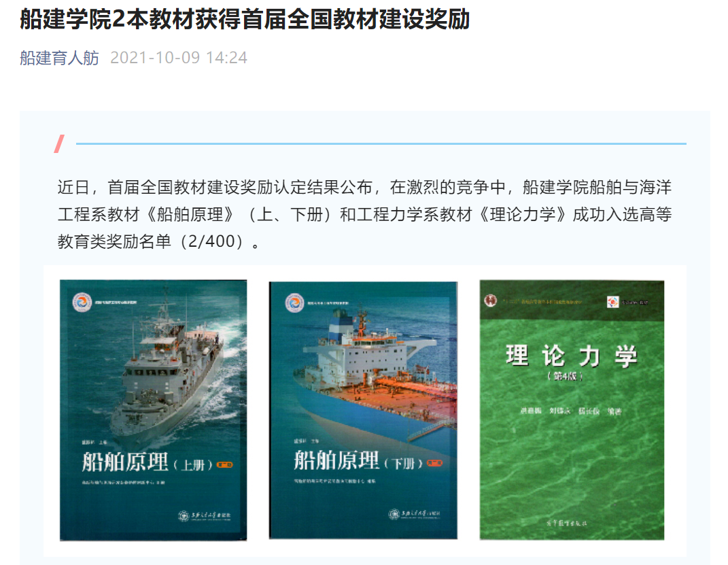Open the 船舶原理 上册 book cover image
The image size is (728, 565).
click(x=153, y=410)
